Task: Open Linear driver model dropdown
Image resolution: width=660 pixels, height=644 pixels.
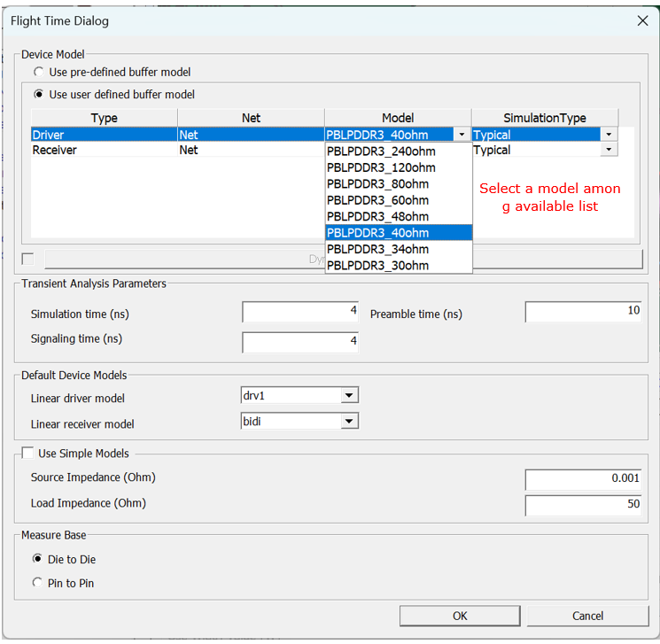Action: pos(349,396)
